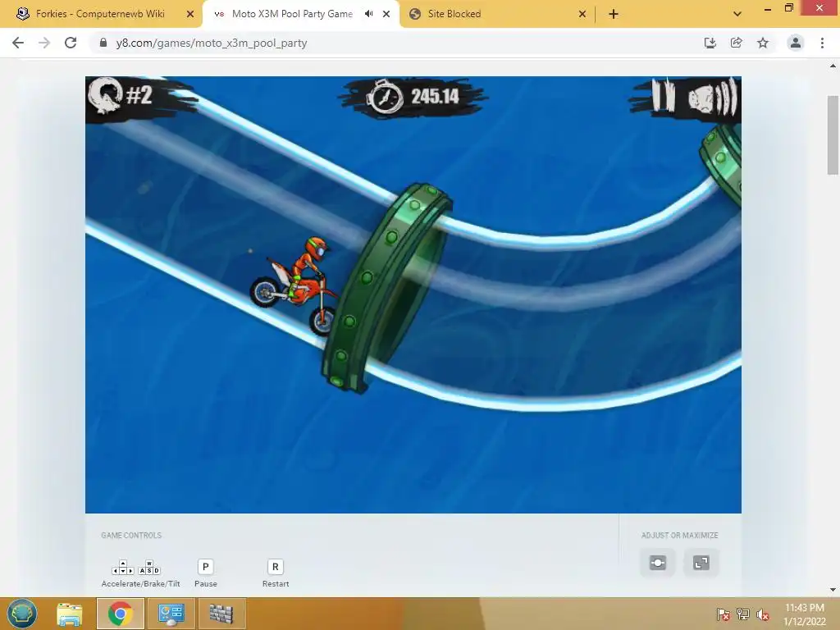
Task: Select the Moto X3M Pool Party Game tab
Action: pyautogui.click(x=292, y=14)
